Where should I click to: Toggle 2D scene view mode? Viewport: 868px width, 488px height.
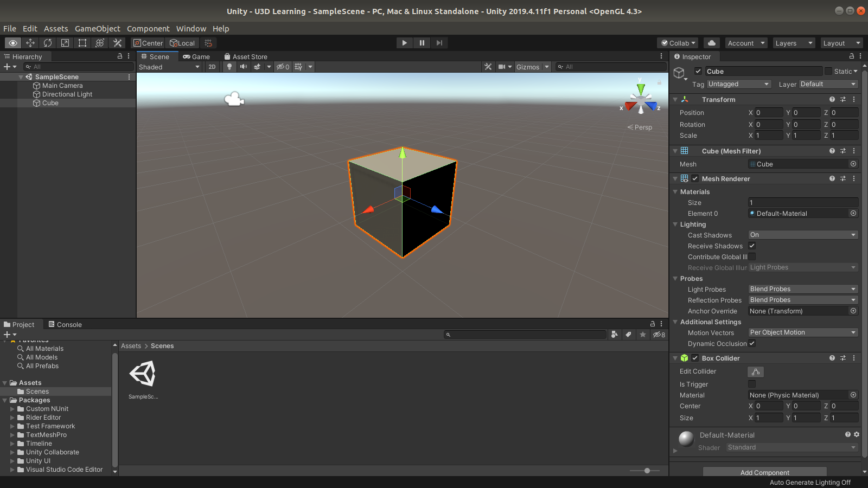(x=212, y=67)
